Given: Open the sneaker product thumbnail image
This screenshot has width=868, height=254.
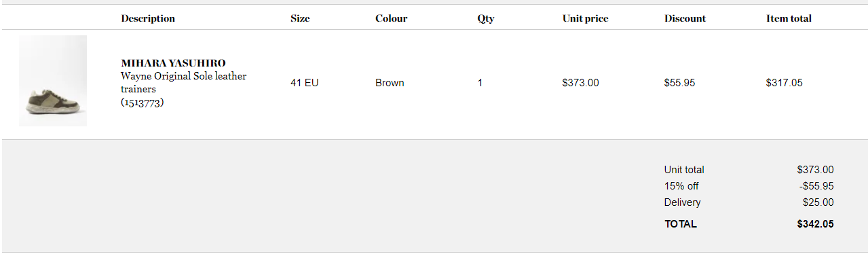Looking at the screenshot, I should [x=53, y=81].
